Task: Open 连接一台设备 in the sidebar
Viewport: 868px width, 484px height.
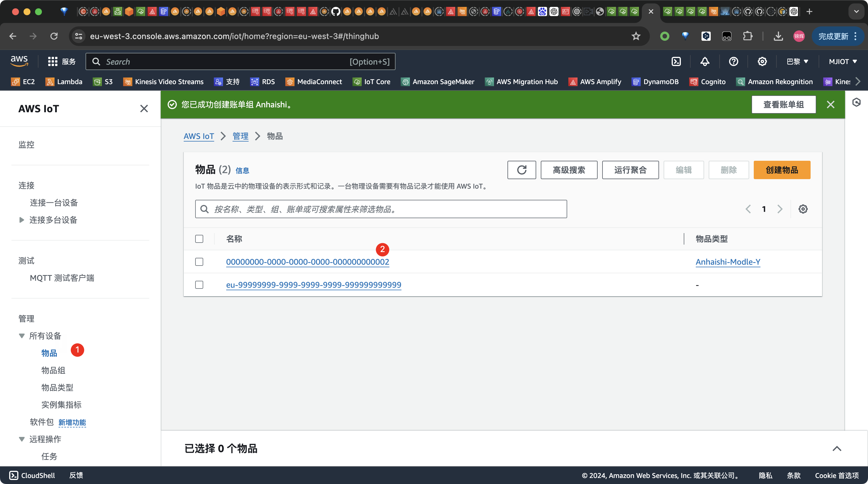Action: (x=54, y=203)
